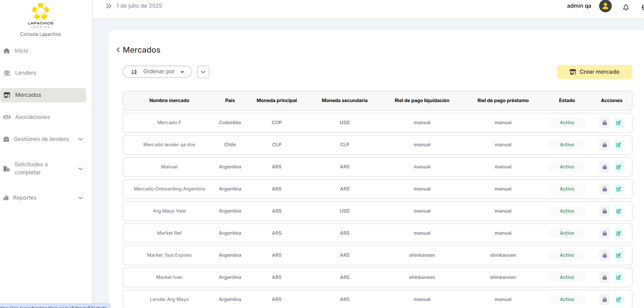This screenshot has height=308, width=644.
Task: Click the chevron box beside Ordenar por
Action: [x=203, y=72]
